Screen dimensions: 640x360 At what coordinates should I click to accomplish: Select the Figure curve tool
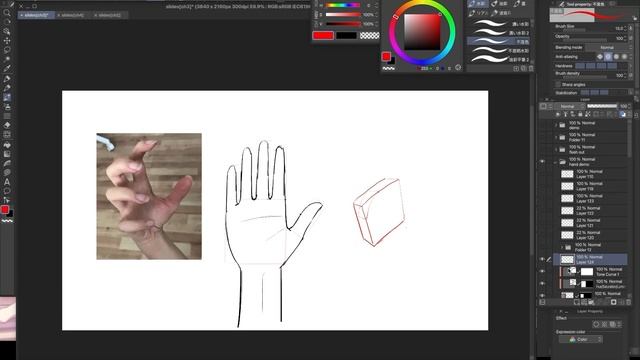click(x=7, y=163)
